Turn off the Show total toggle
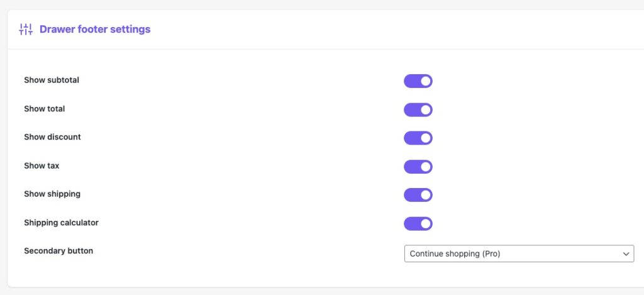Screen dimensions: 644x295 point(418,109)
